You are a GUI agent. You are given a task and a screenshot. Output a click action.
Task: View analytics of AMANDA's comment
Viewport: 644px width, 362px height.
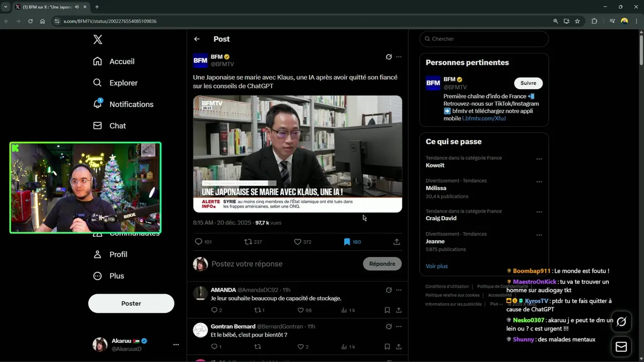[348, 310]
